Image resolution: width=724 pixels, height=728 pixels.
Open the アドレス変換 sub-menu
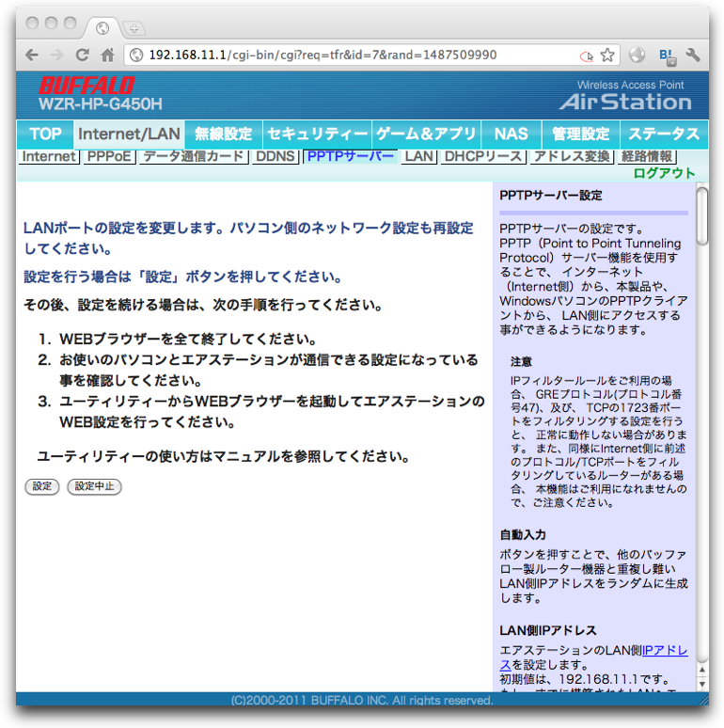point(572,156)
